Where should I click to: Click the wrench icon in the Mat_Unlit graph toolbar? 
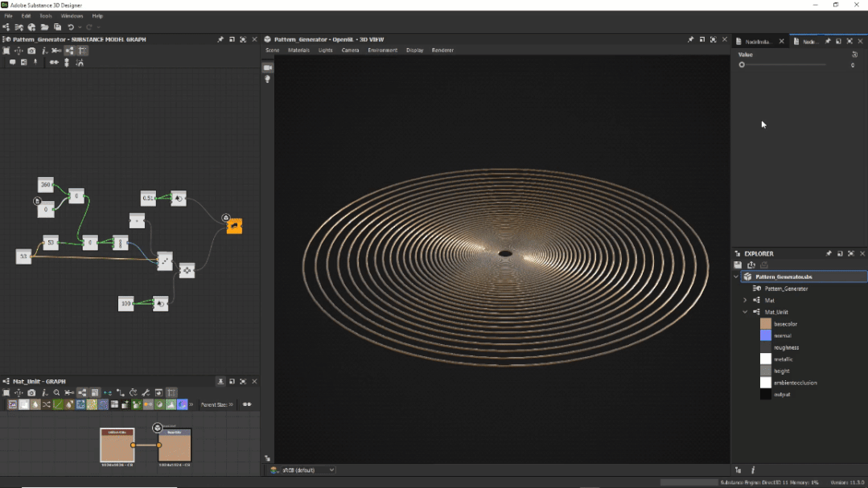pyautogui.click(x=146, y=393)
